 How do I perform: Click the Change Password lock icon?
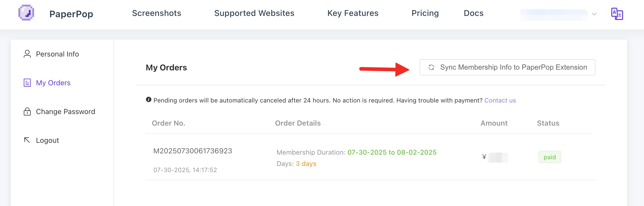pyautogui.click(x=27, y=111)
